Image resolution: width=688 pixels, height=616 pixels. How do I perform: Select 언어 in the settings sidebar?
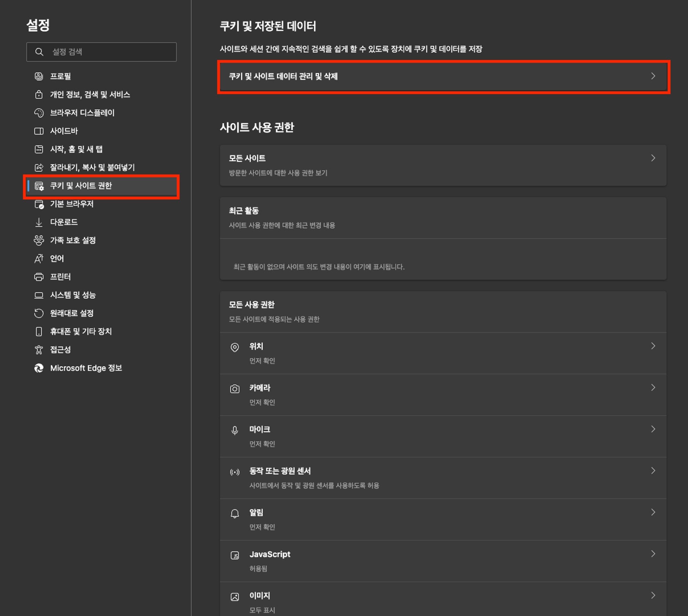pyautogui.click(x=57, y=258)
